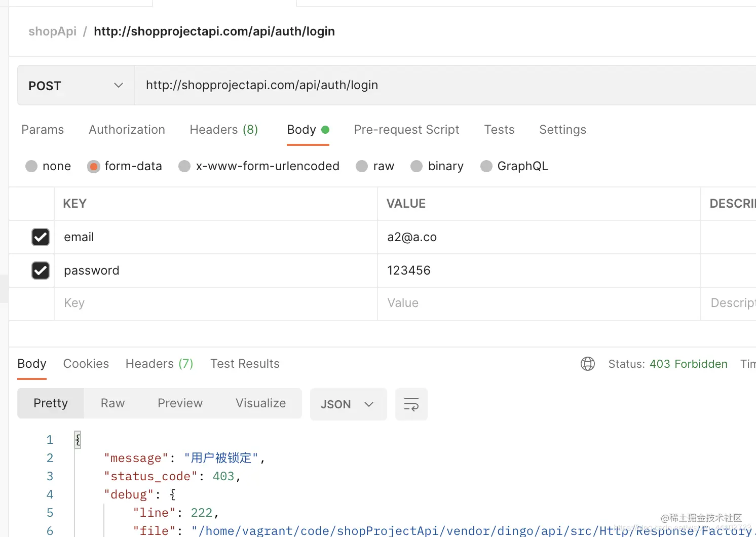Viewport: 756px width, 537px height.
Task: Uncheck the password row checkbox
Action: point(41,271)
